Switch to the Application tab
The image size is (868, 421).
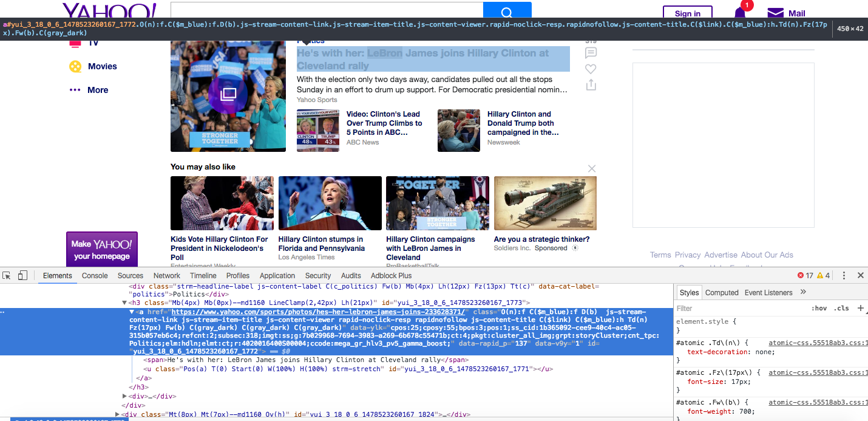coord(277,276)
